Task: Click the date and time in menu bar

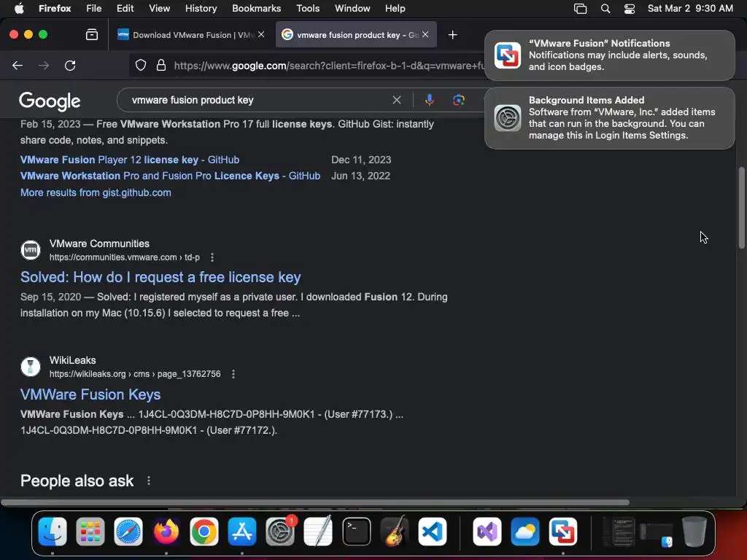Action: [x=690, y=8]
